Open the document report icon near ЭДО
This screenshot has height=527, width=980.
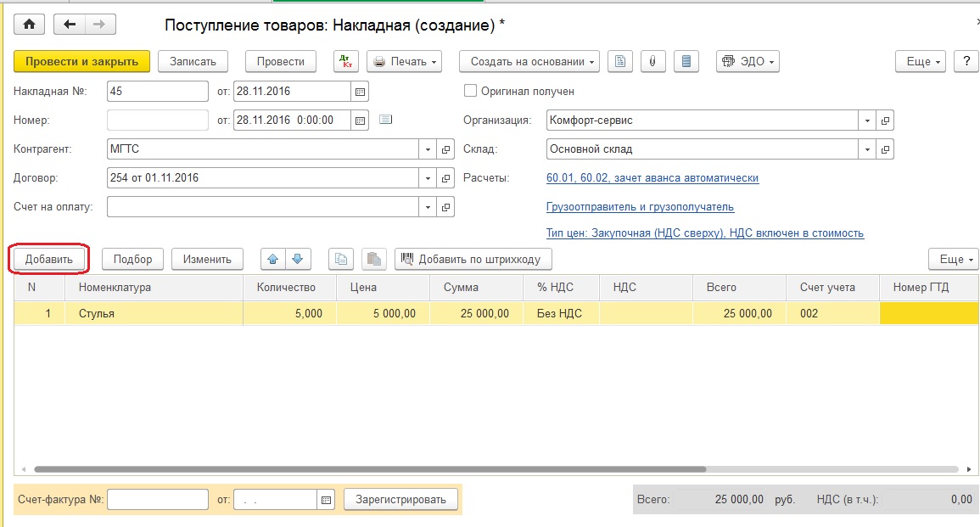pyautogui.click(x=620, y=61)
